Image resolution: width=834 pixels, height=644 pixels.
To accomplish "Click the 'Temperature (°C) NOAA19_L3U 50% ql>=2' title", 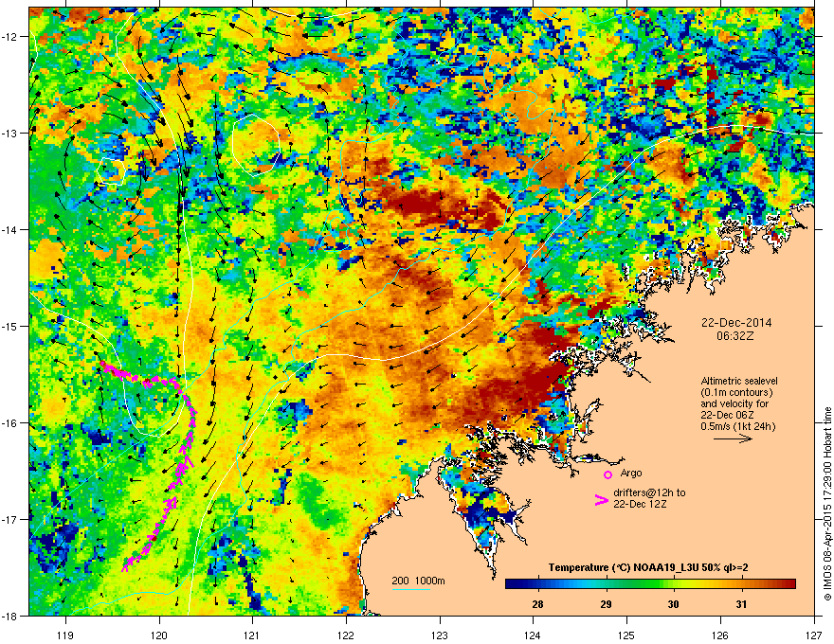I will [648, 567].
